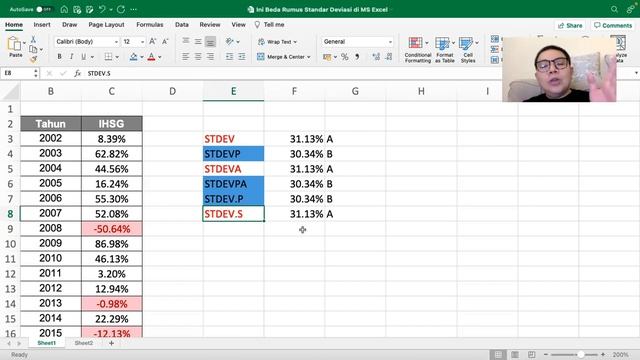The height and width of the screenshot is (360, 640).
Task: Click the Top Align icon
Action: pyautogui.click(x=186, y=41)
